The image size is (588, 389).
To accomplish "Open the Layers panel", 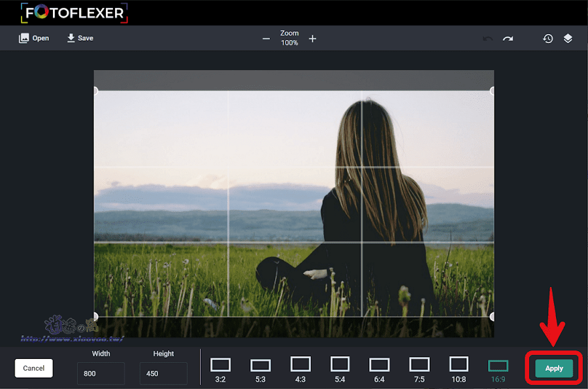I will (x=568, y=38).
